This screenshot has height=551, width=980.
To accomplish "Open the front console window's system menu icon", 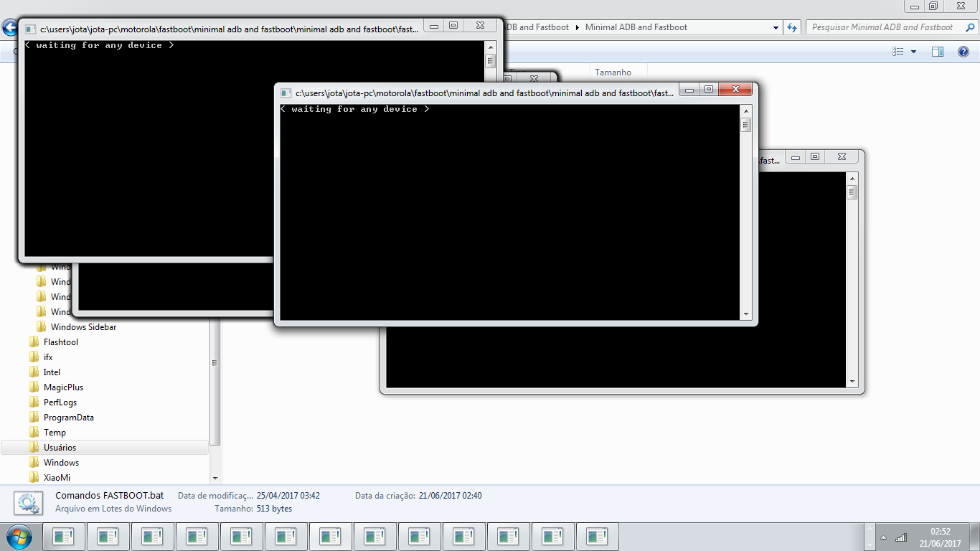I will [x=286, y=93].
